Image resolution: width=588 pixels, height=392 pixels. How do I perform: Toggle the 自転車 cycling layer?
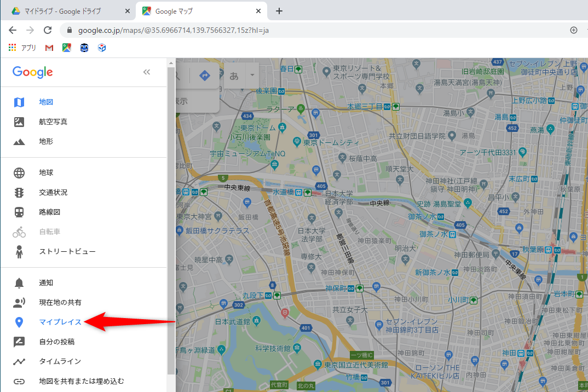coord(50,232)
